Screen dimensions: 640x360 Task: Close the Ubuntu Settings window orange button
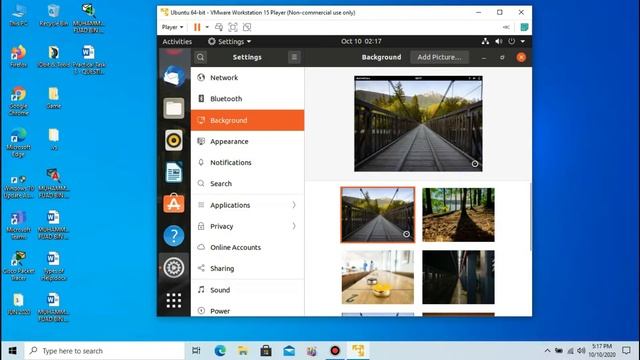click(x=521, y=57)
